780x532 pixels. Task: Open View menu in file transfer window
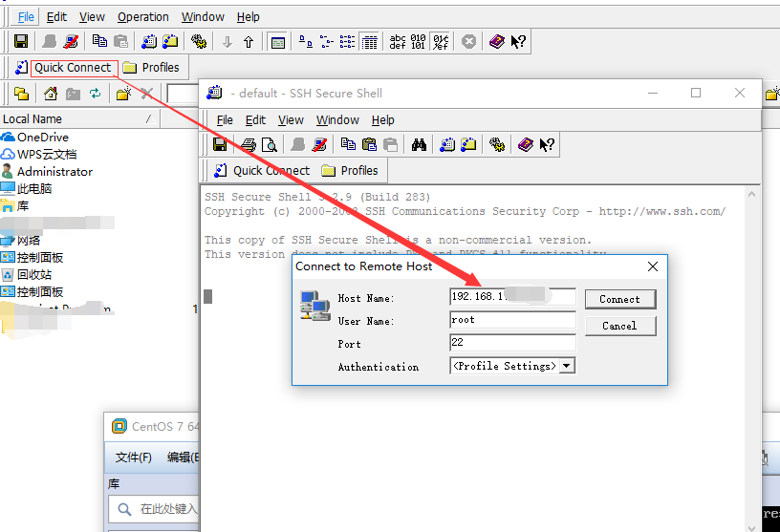coord(92,17)
